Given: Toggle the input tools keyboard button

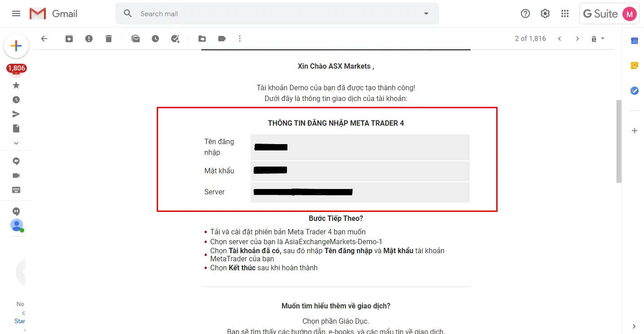Looking at the screenshot, I should (594, 39).
